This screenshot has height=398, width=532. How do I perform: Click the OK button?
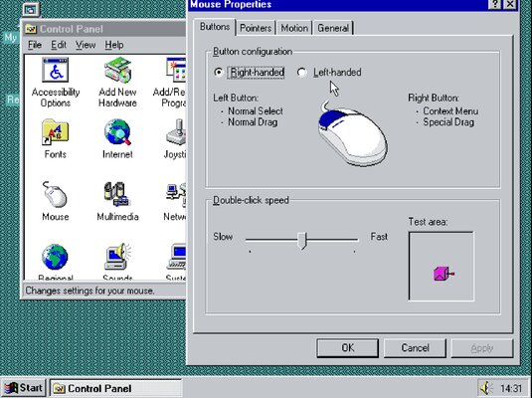347,347
